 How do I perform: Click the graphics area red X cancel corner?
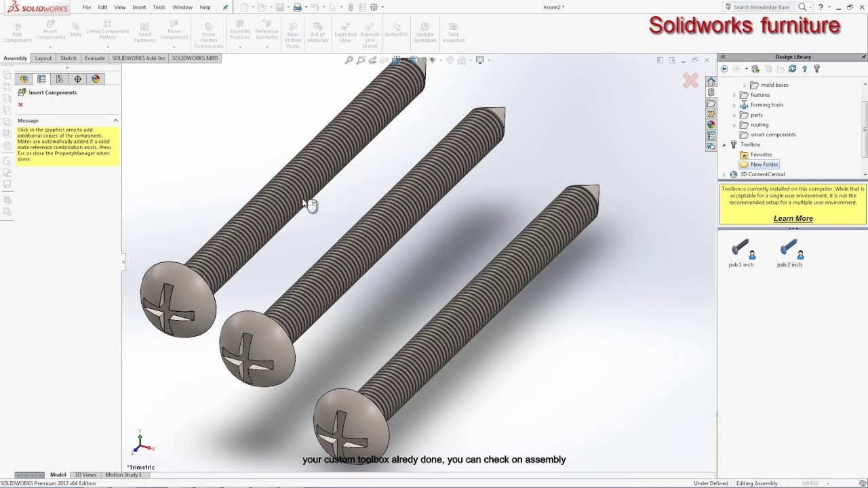pos(690,81)
